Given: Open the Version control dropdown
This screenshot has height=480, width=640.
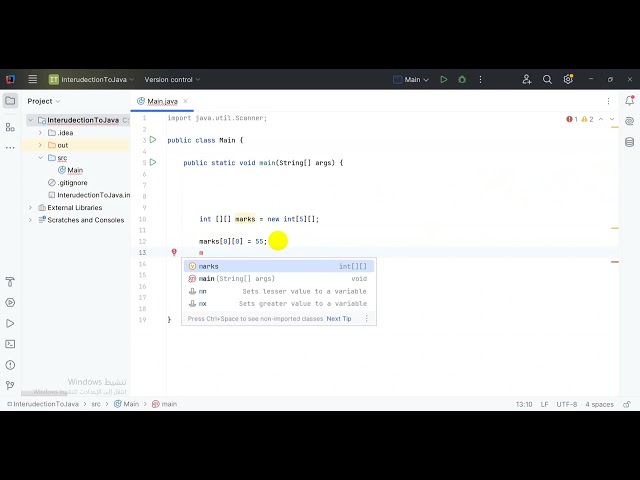Looking at the screenshot, I should [x=172, y=79].
